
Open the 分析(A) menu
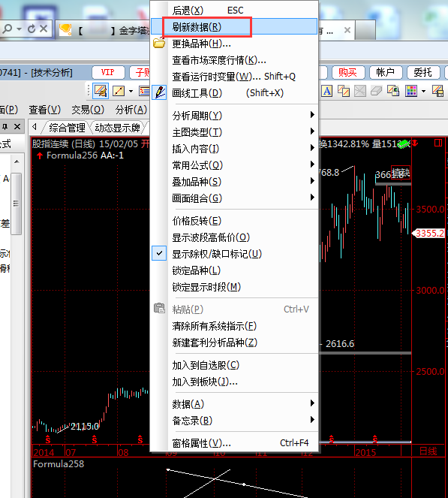[x=131, y=110]
